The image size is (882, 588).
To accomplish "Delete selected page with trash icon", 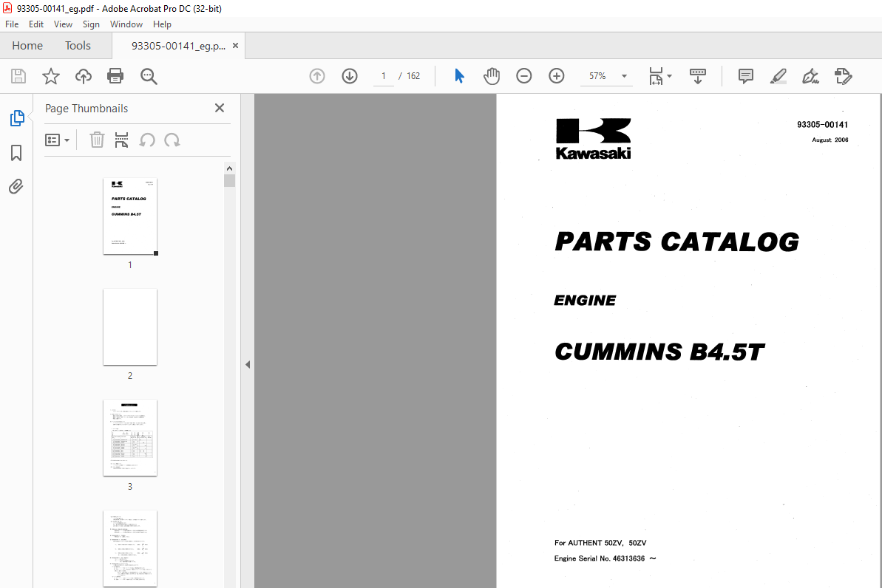I will 97,140.
